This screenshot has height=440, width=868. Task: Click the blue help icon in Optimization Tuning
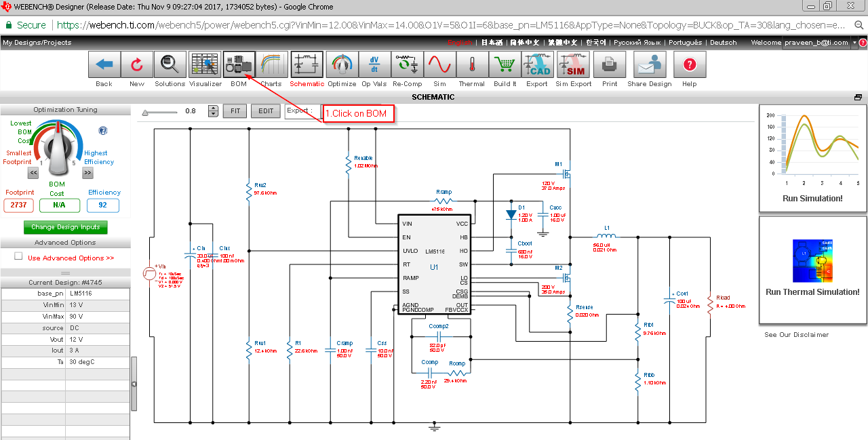pos(103,131)
